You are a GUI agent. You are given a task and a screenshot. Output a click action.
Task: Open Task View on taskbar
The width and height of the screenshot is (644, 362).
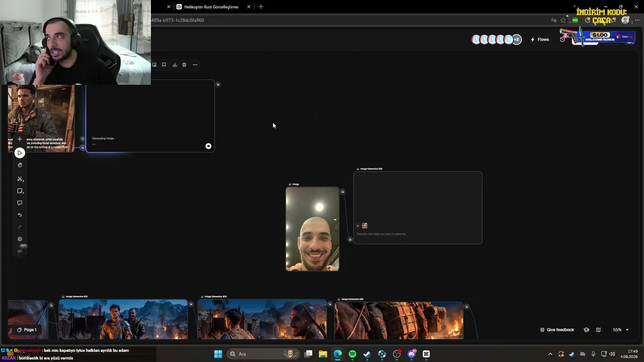308,354
